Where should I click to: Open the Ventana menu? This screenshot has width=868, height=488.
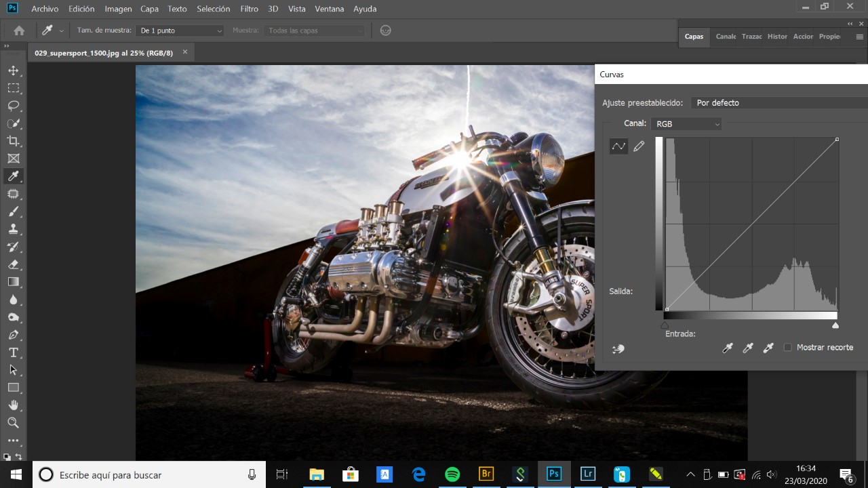pos(329,9)
